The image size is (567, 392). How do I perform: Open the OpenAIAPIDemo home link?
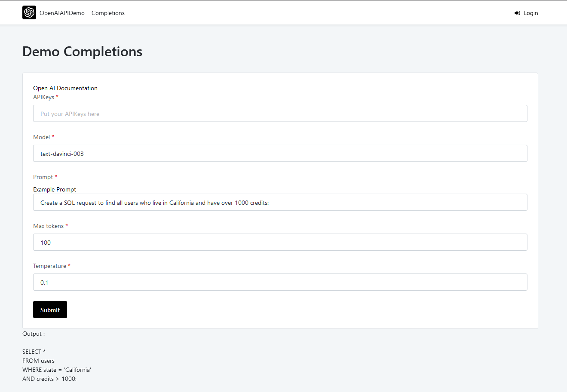coord(62,13)
